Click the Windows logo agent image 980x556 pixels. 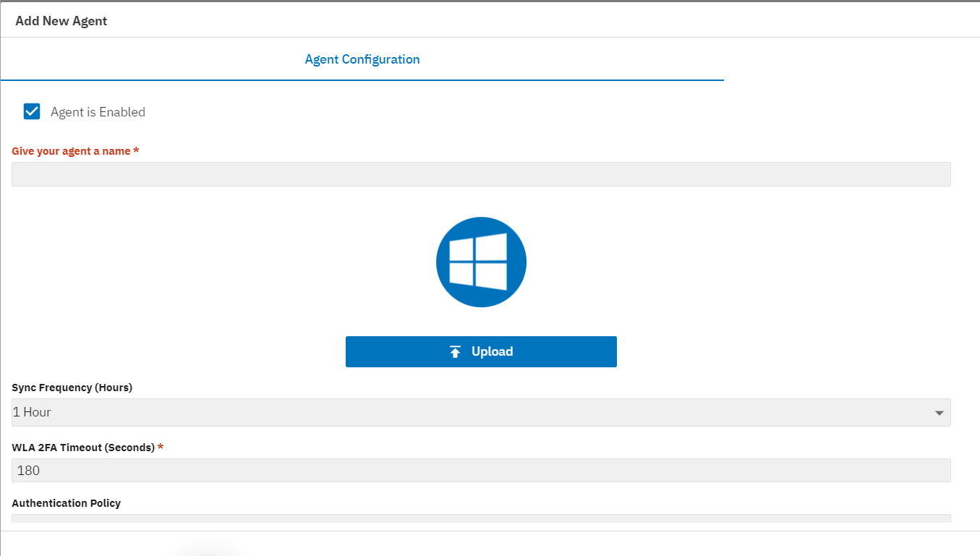pos(481,262)
